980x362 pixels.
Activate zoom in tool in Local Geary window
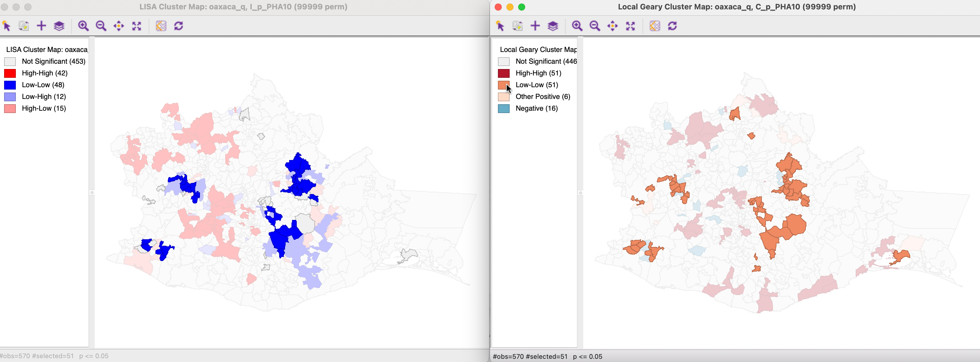pyautogui.click(x=577, y=26)
